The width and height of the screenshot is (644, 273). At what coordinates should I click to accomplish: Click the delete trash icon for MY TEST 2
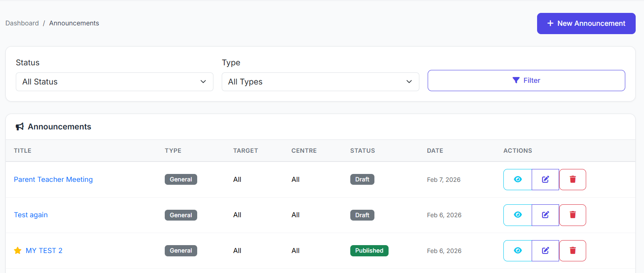click(x=572, y=250)
